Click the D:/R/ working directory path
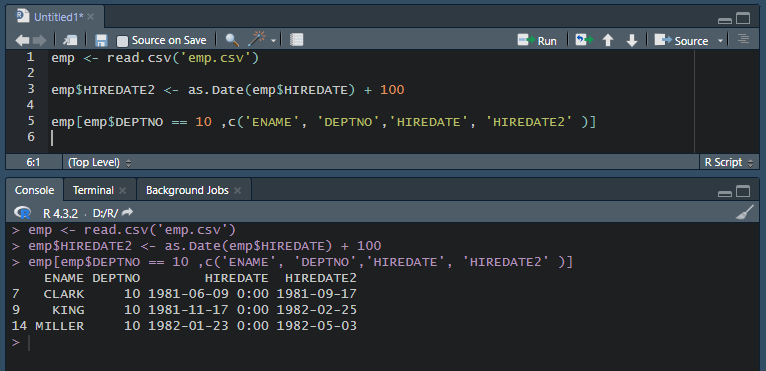This screenshot has width=766, height=371. pyautogui.click(x=106, y=213)
